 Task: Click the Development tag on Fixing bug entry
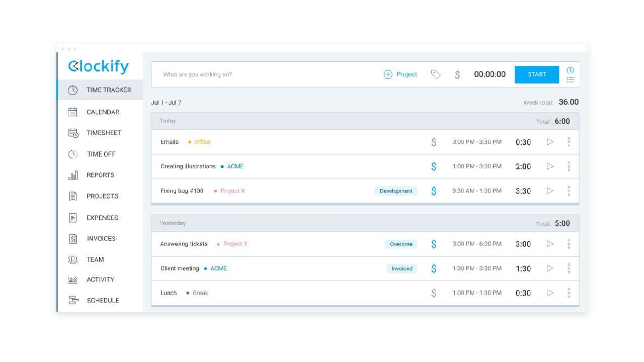coord(396,191)
